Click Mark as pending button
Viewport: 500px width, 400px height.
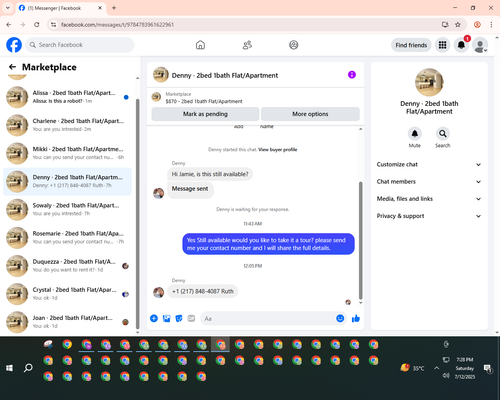pos(205,114)
